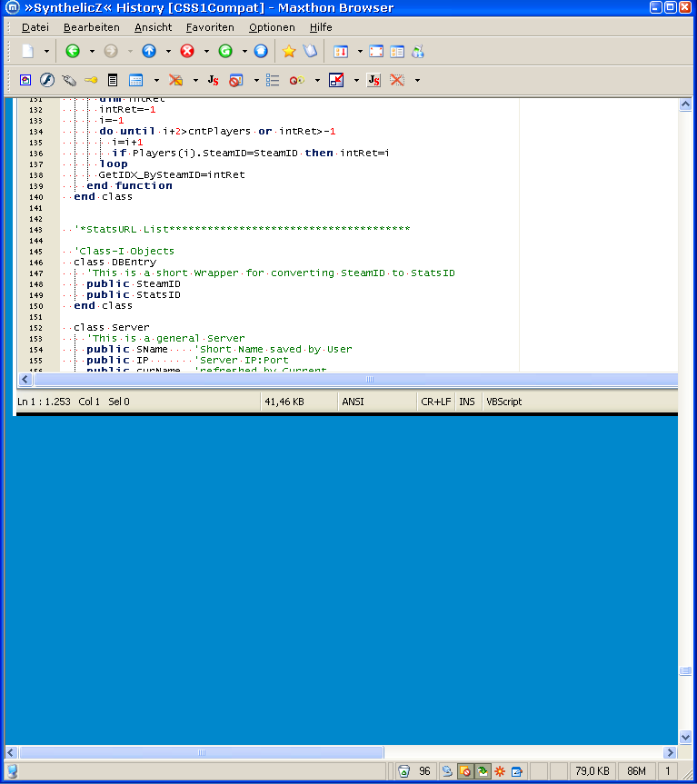697x784 pixels.
Task: Open the history book icon
Action: [310, 51]
